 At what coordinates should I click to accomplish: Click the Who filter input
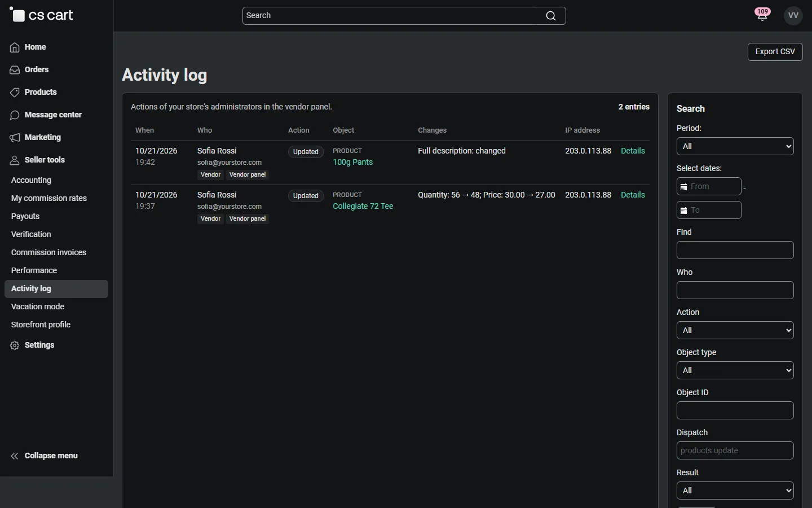pos(735,290)
